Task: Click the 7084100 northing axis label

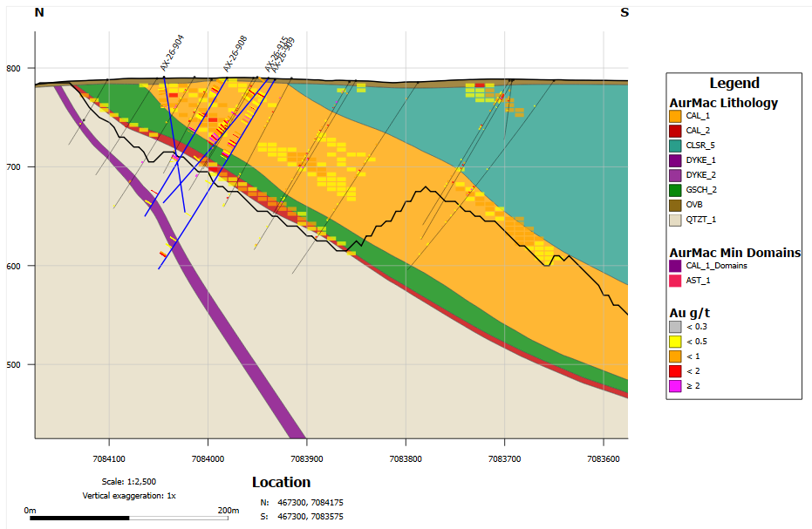Action: [x=109, y=459]
